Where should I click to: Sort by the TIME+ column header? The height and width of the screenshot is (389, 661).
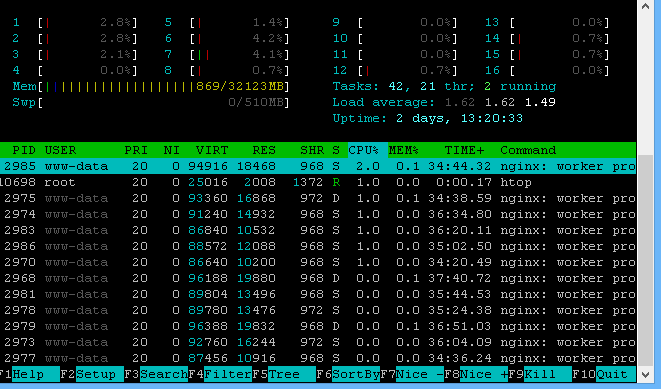click(x=465, y=150)
